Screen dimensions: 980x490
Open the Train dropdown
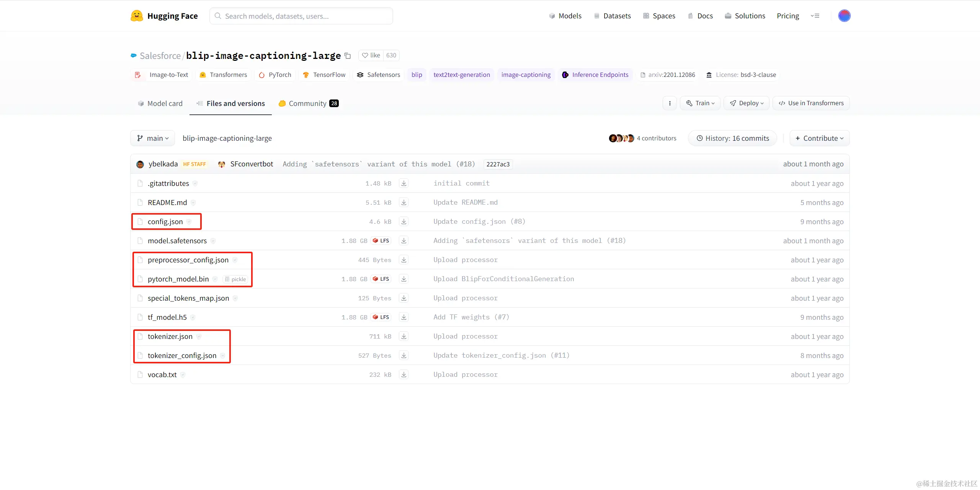(x=700, y=103)
